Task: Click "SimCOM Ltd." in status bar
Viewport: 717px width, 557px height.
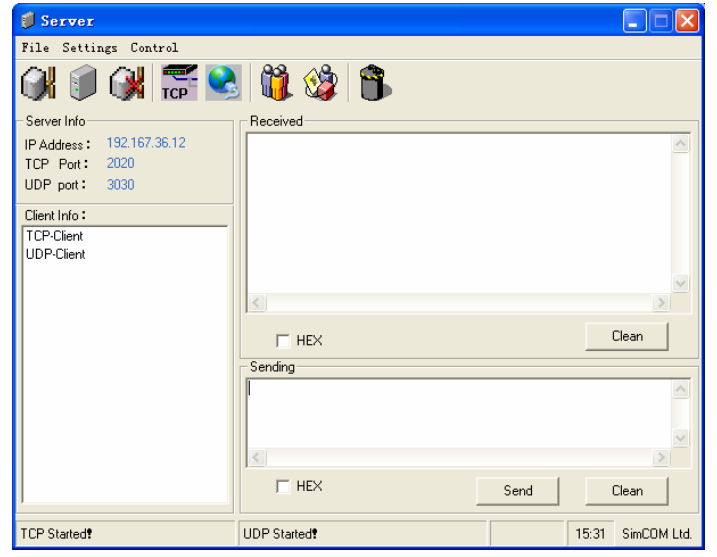Action: tap(657, 534)
